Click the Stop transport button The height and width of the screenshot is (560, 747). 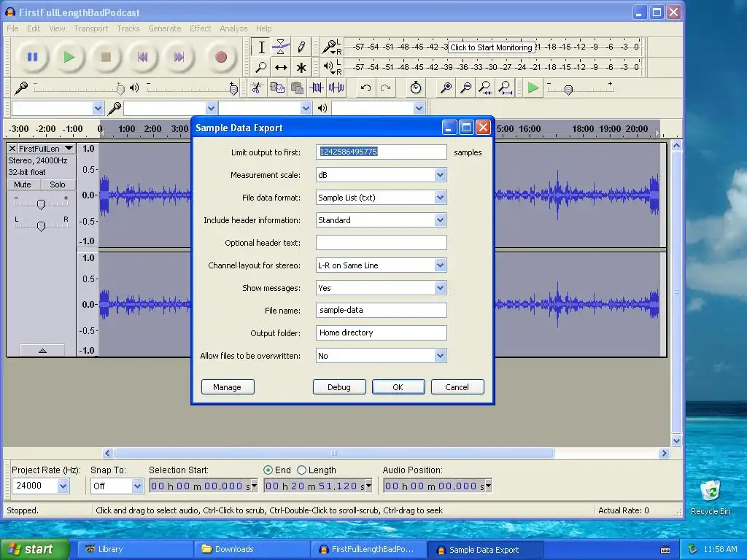coord(106,57)
